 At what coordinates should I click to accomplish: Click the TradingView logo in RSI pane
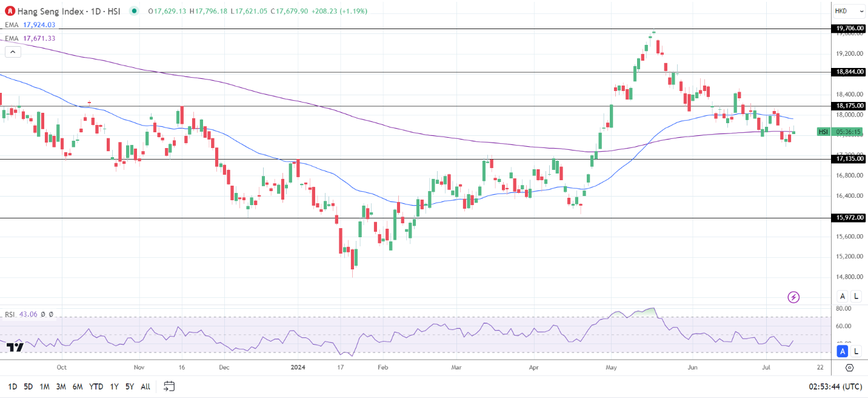15,347
